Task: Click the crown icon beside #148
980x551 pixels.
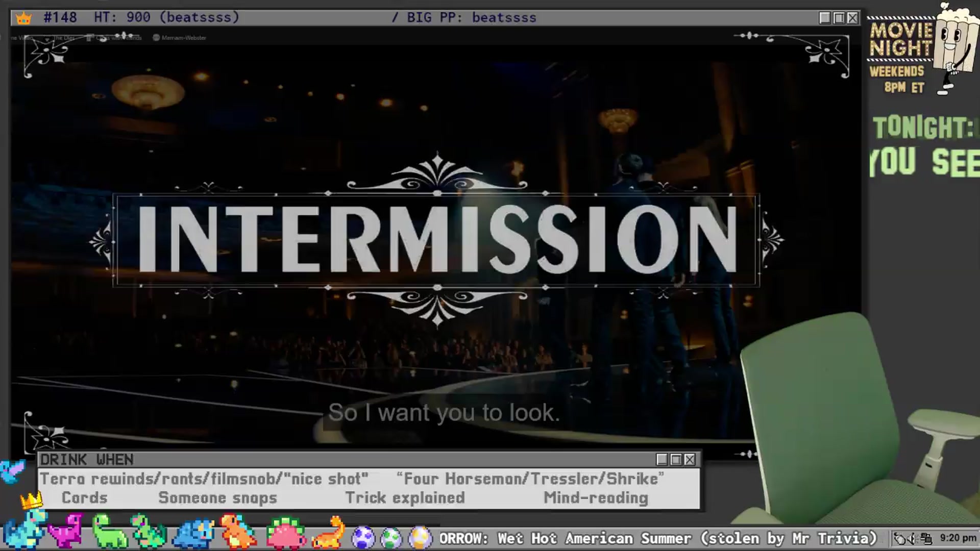Action: point(23,18)
